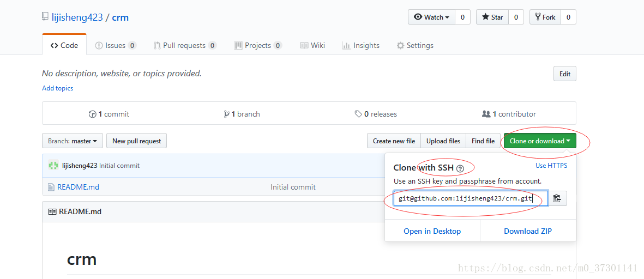Viewport: 644px width, 279px height.
Task: Copy SSH clone URL with clipboard icon
Action: (557, 198)
